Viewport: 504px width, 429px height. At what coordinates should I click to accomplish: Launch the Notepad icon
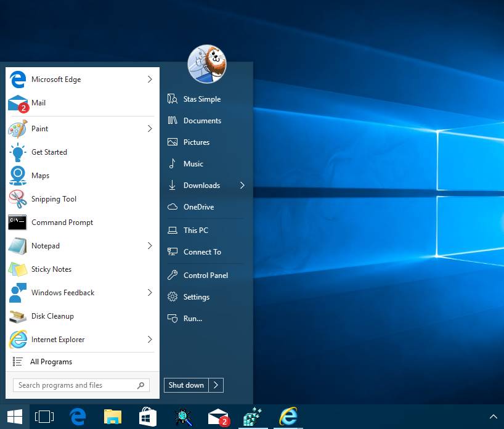pos(18,246)
